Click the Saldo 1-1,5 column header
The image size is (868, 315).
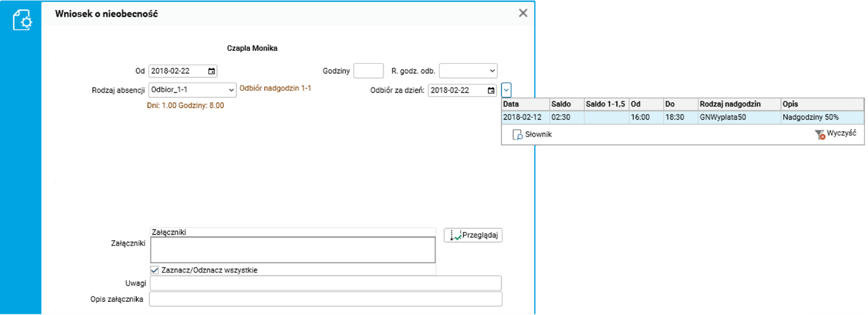pos(606,104)
